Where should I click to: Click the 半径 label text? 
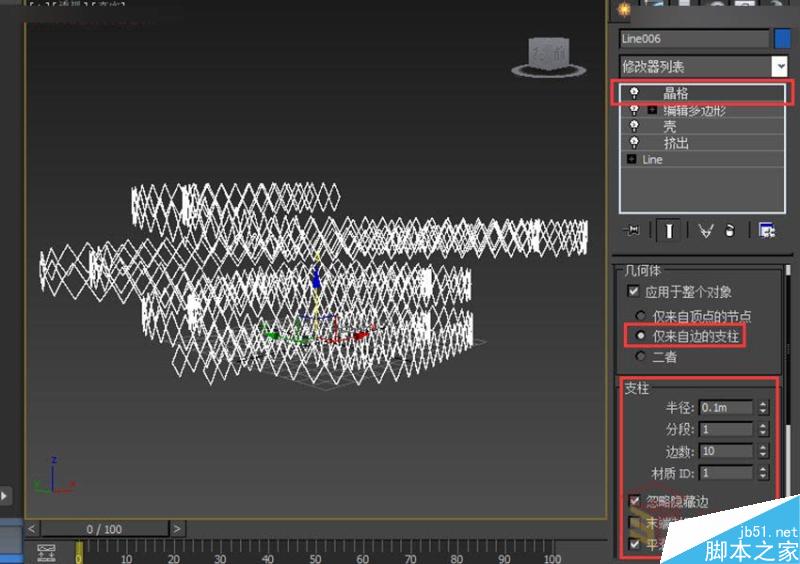point(679,407)
